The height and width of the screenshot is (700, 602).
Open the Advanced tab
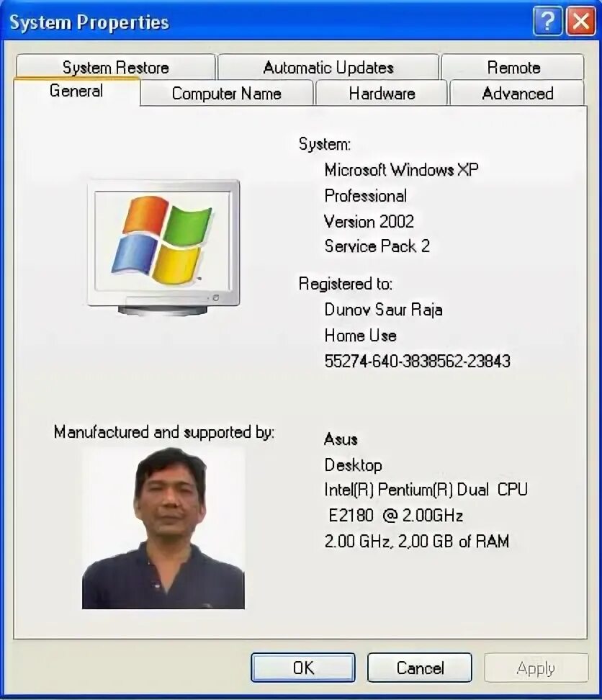click(x=518, y=94)
